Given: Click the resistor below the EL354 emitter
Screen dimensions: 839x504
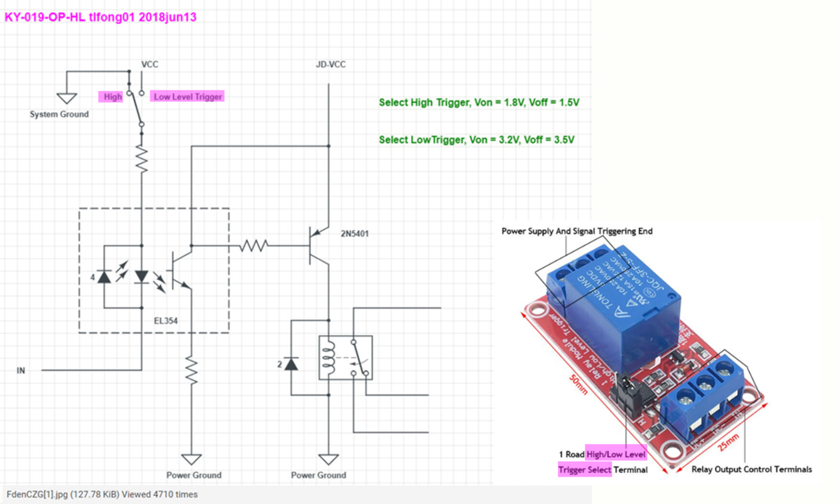Looking at the screenshot, I should click(191, 370).
